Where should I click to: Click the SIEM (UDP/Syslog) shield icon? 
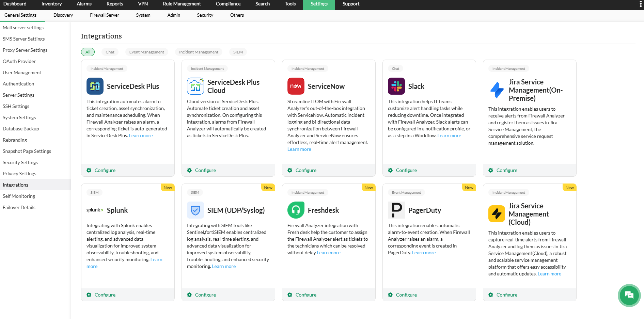click(x=195, y=210)
